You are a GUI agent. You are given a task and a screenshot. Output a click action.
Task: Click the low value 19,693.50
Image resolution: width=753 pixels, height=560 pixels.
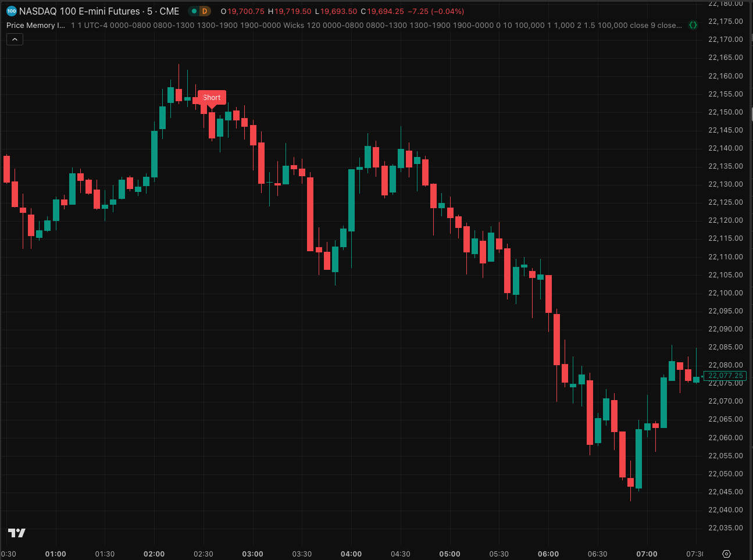[338, 11]
